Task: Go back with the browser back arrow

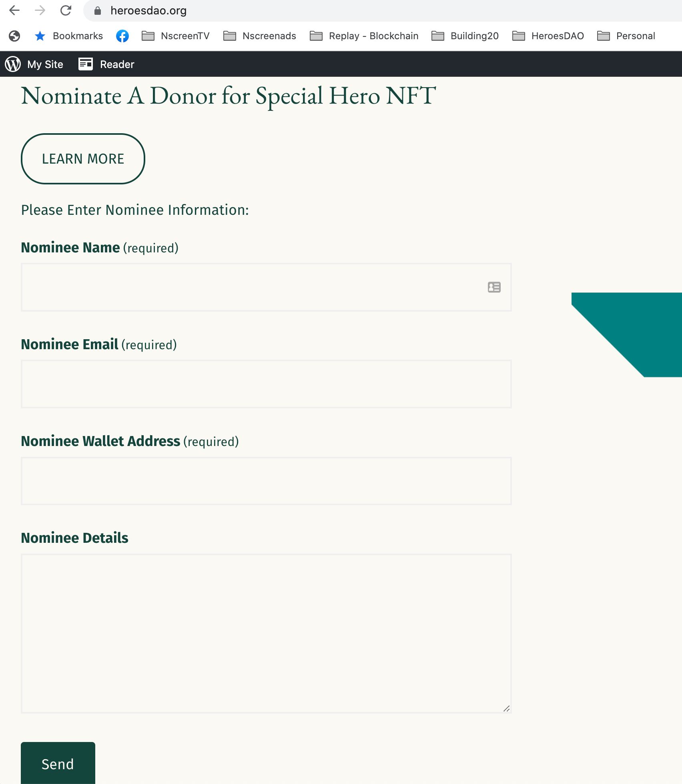Action: (14, 10)
